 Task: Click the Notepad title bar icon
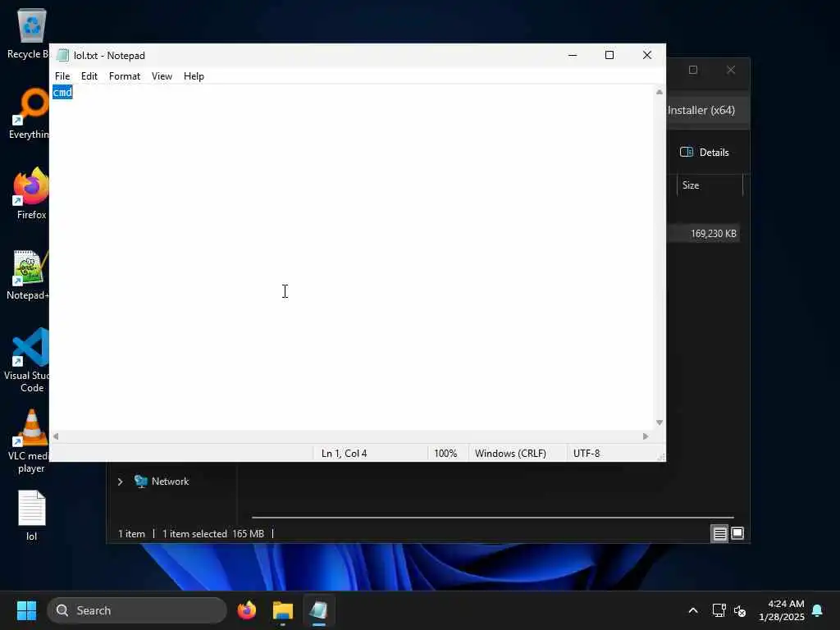(x=62, y=55)
